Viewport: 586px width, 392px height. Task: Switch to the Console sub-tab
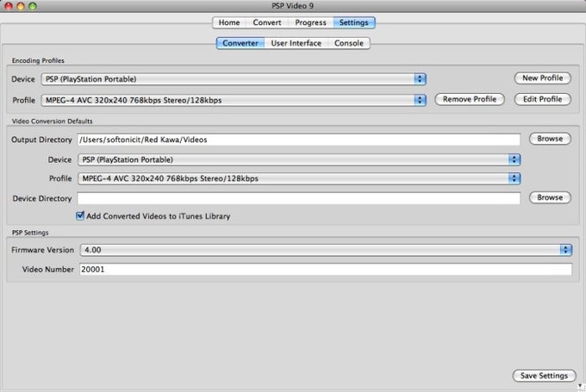point(349,43)
